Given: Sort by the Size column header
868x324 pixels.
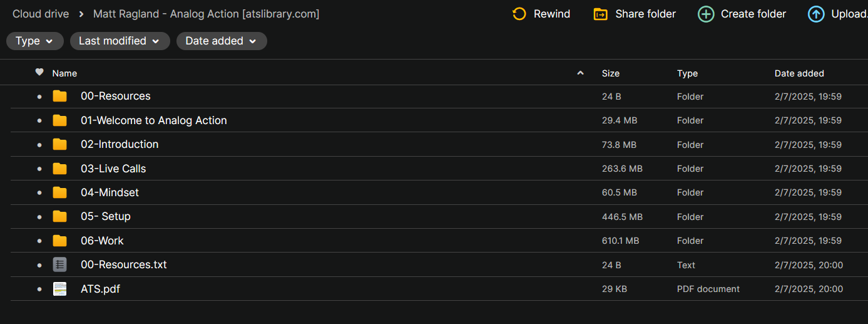Looking at the screenshot, I should click(x=611, y=73).
